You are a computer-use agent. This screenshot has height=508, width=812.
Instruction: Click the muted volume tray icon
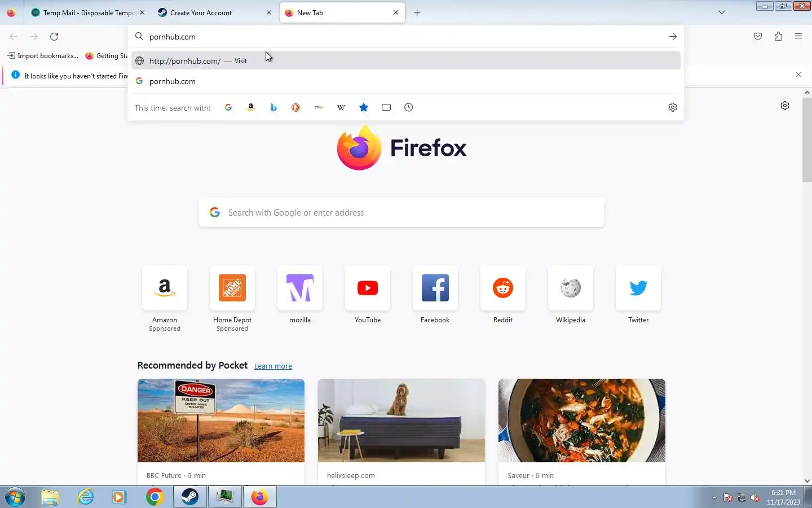coord(755,498)
